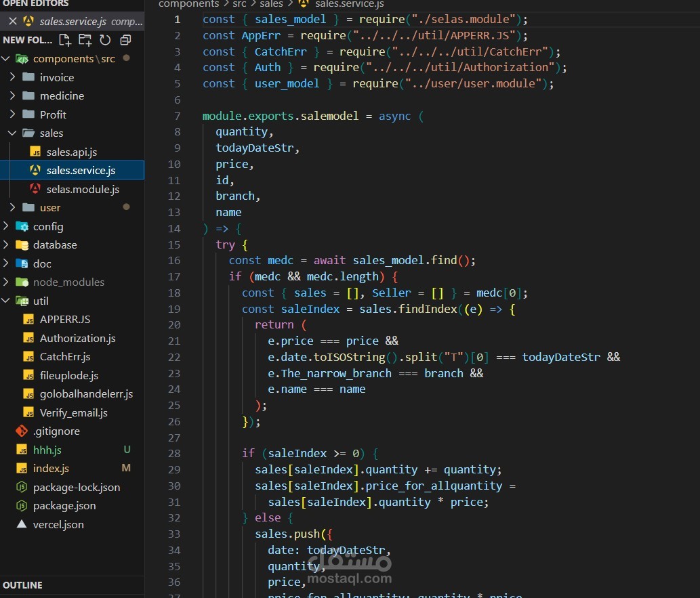This screenshot has width=700, height=598.
Task: Click 'src' in the breadcrumb path
Action: [x=239, y=4]
